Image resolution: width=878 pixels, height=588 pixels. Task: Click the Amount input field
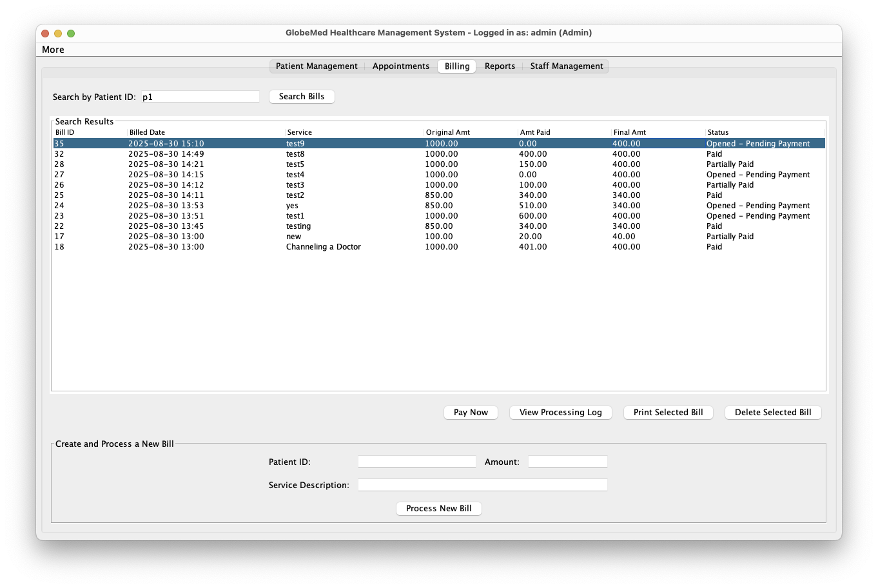click(x=567, y=462)
